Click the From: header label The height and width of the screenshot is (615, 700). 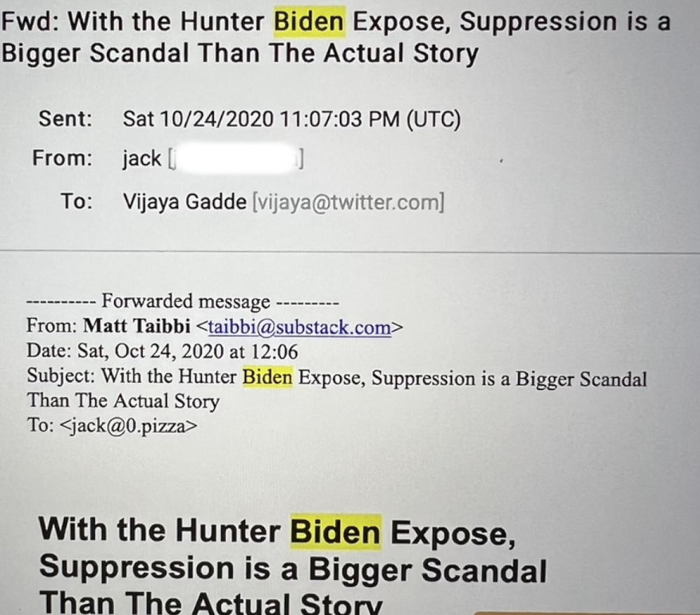(x=62, y=158)
